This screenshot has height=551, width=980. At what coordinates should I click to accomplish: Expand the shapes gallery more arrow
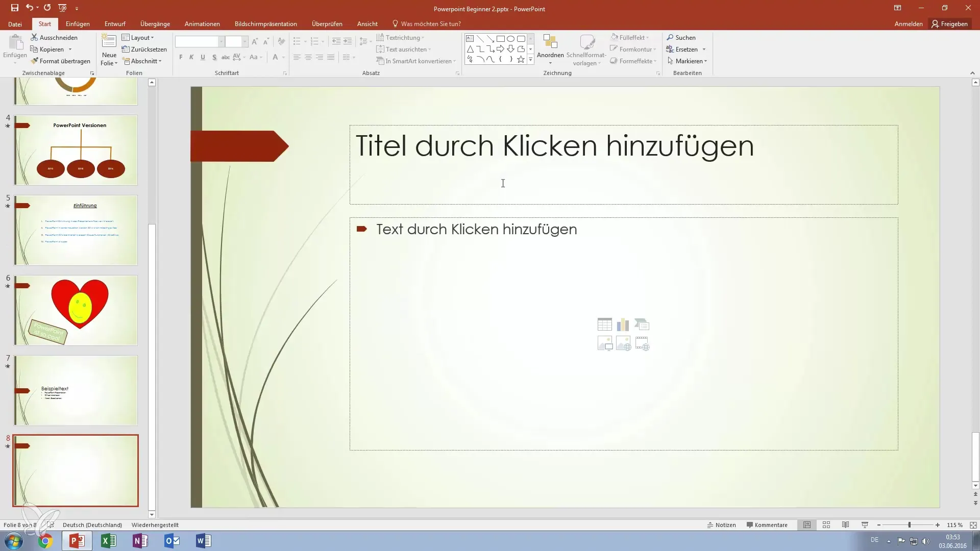pyautogui.click(x=530, y=60)
